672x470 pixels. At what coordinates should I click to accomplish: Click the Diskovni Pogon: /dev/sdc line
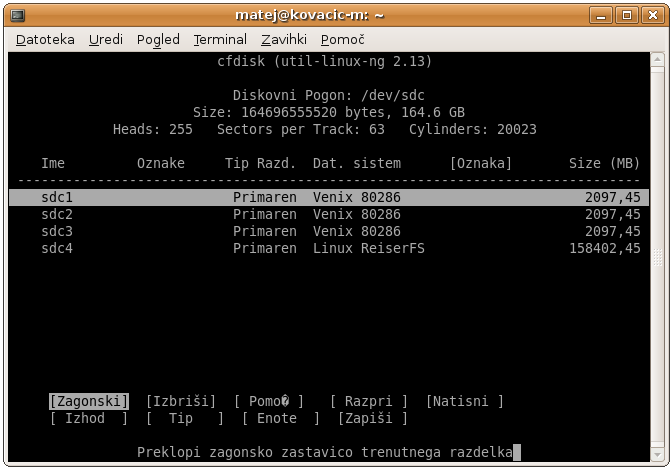click(x=328, y=95)
